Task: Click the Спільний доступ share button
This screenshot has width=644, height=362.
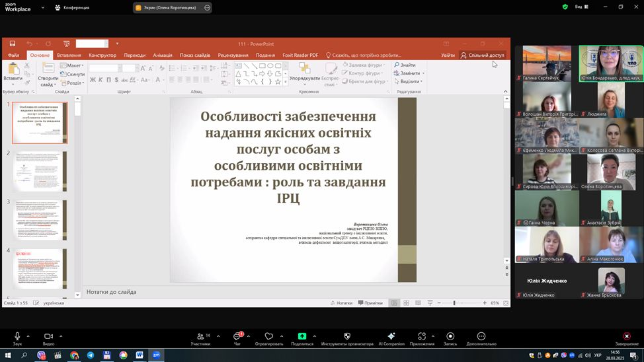Action: click(483, 55)
